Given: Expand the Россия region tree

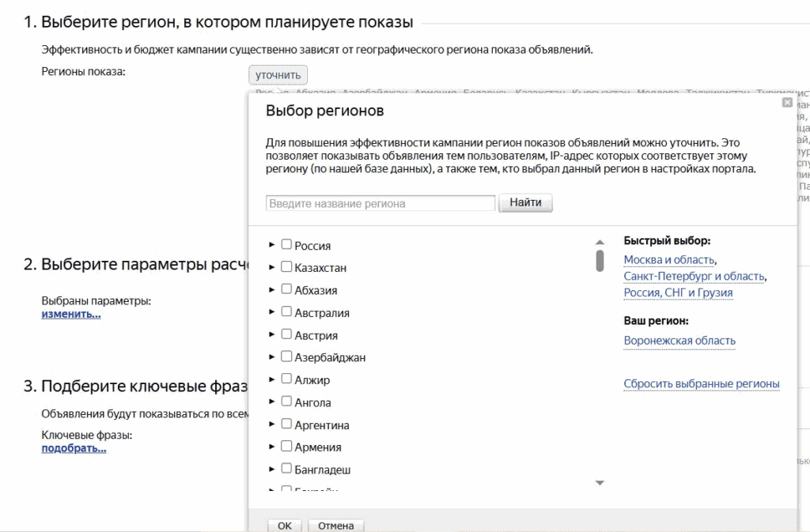Looking at the screenshot, I should pos(272,244).
